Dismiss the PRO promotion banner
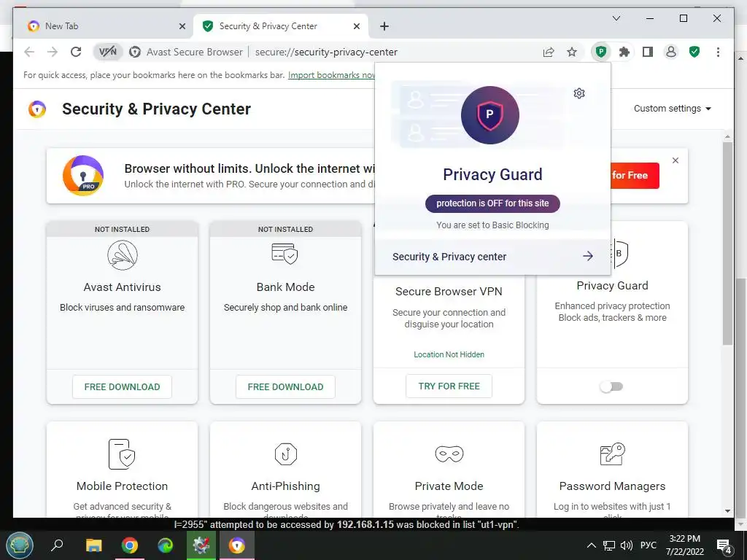The width and height of the screenshot is (747, 560). point(675,160)
